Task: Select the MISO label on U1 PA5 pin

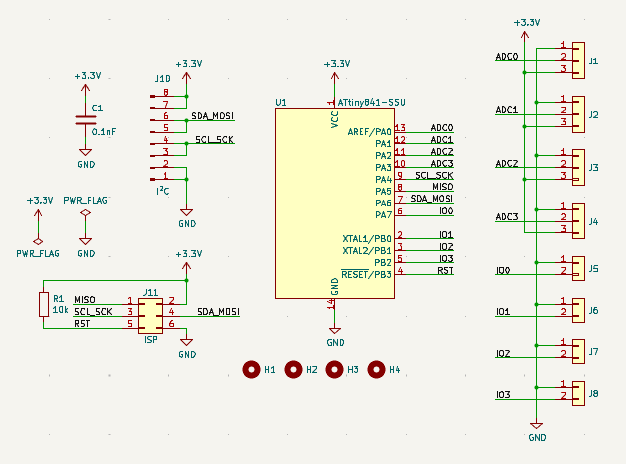Action: 442,187
